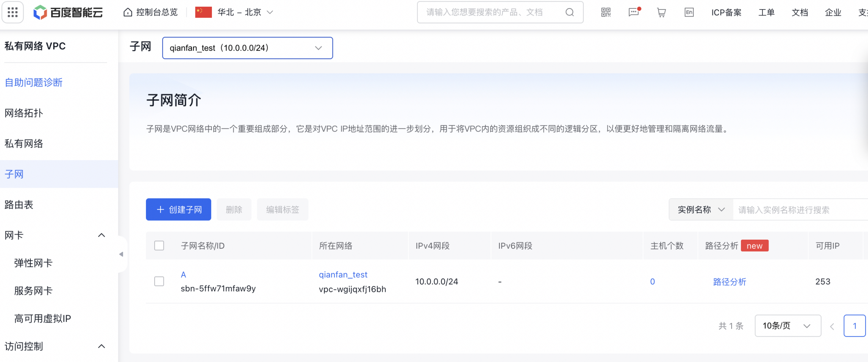Screen dimensions: 868x362
Task: Open 工单 in the top bar
Action: click(x=766, y=12)
